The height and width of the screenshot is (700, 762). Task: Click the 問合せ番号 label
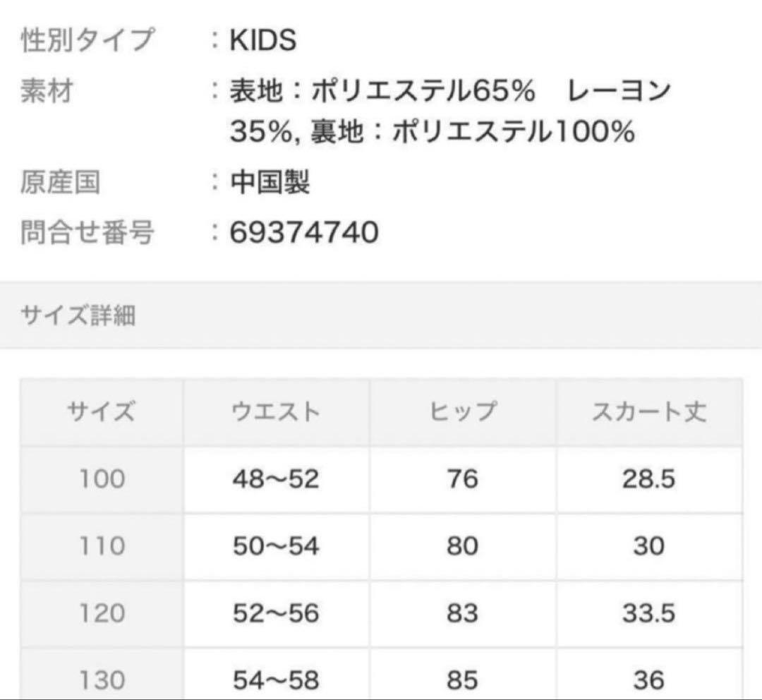(x=87, y=231)
